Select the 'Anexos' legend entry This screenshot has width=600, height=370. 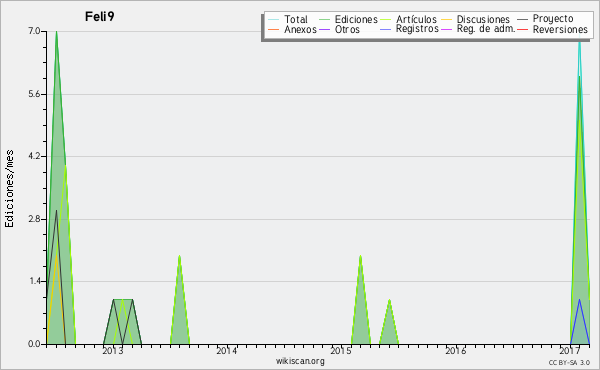pyautogui.click(x=292, y=29)
